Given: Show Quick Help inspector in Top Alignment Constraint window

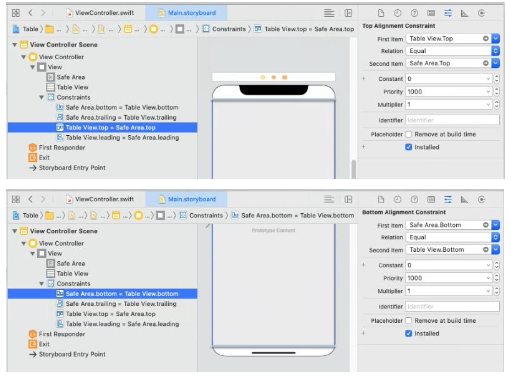Looking at the screenshot, I should point(414,13).
